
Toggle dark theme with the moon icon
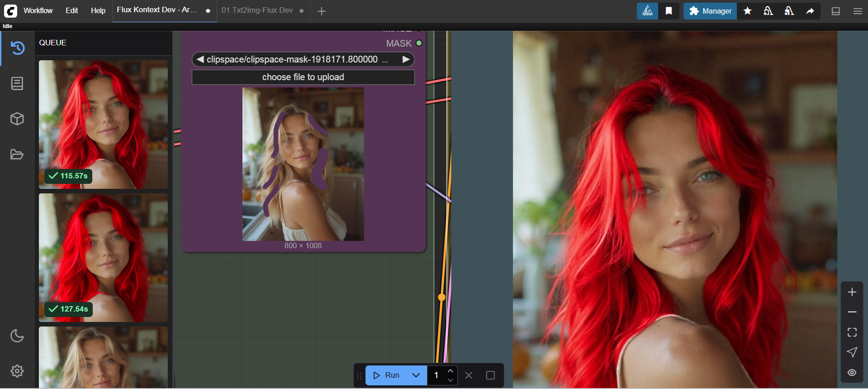[17, 336]
